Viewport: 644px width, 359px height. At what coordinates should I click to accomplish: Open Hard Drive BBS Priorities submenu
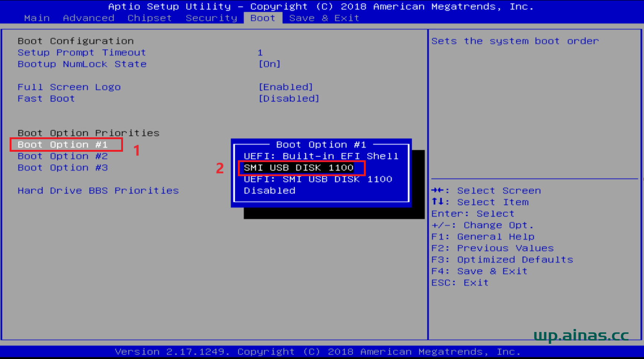point(98,191)
